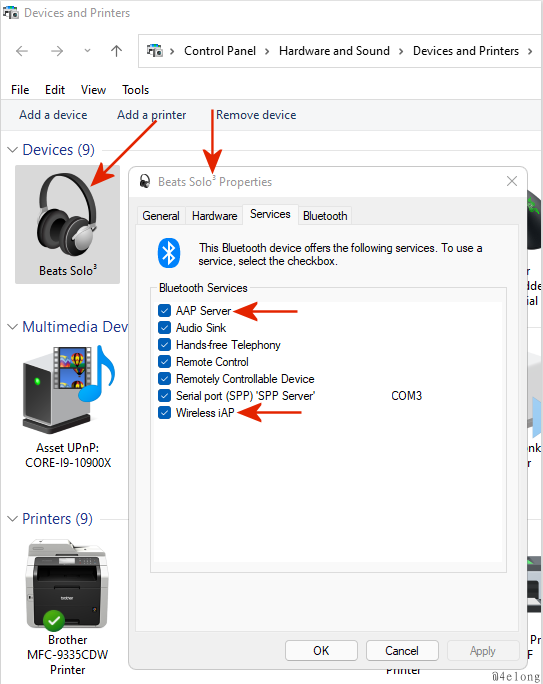Toggle Serial port (SPP) 'SPP Server' checkbox
The height and width of the screenshot is (684, 543).
pyautogui.click(x=164, y=396)
